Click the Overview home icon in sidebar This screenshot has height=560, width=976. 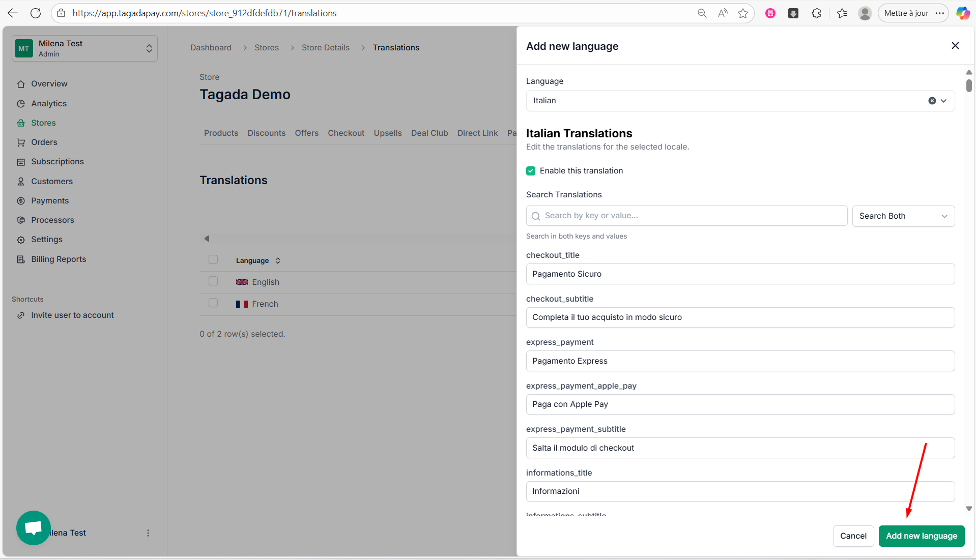pos(21,84)
